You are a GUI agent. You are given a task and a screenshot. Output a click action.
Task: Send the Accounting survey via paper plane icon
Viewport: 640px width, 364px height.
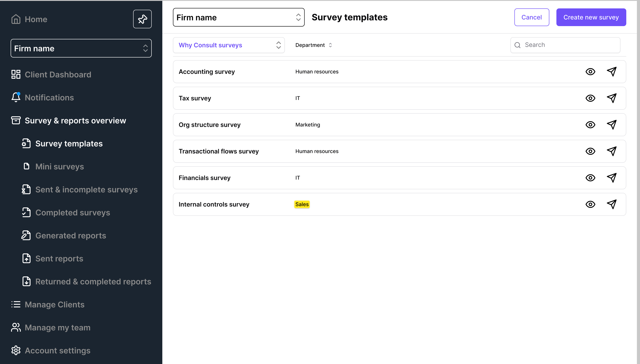pos(611,72)
